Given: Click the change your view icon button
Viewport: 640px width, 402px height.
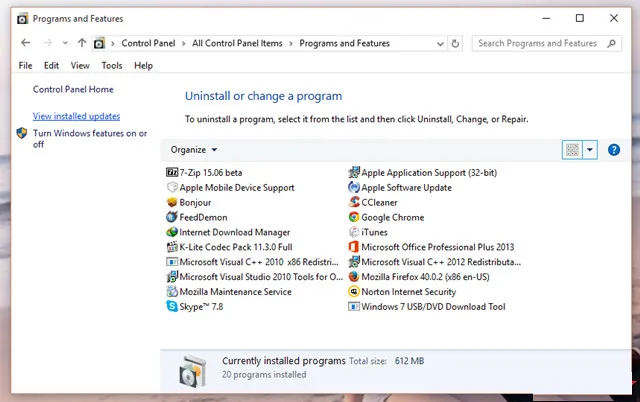Looking at the screenshot, I should [x=572, y=150].
